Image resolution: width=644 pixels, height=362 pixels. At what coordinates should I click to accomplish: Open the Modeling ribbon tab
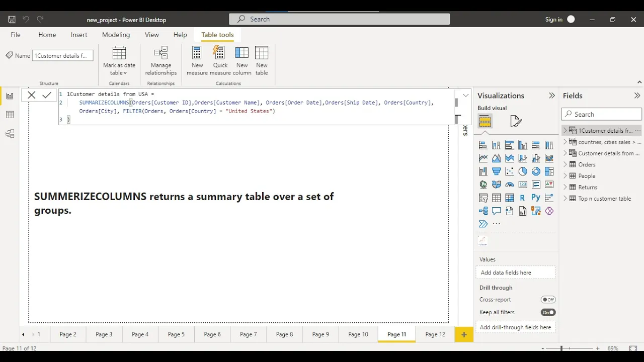tap(116, 35)
